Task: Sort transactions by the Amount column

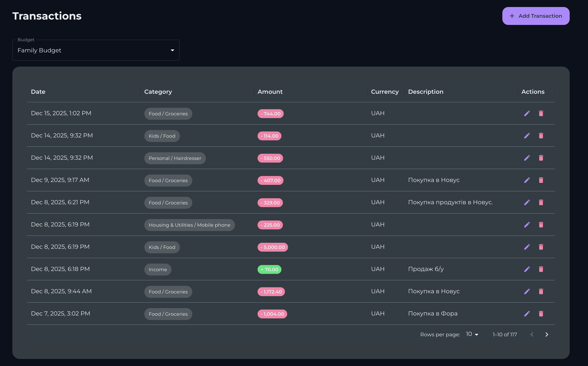Action: click(270, 92)
